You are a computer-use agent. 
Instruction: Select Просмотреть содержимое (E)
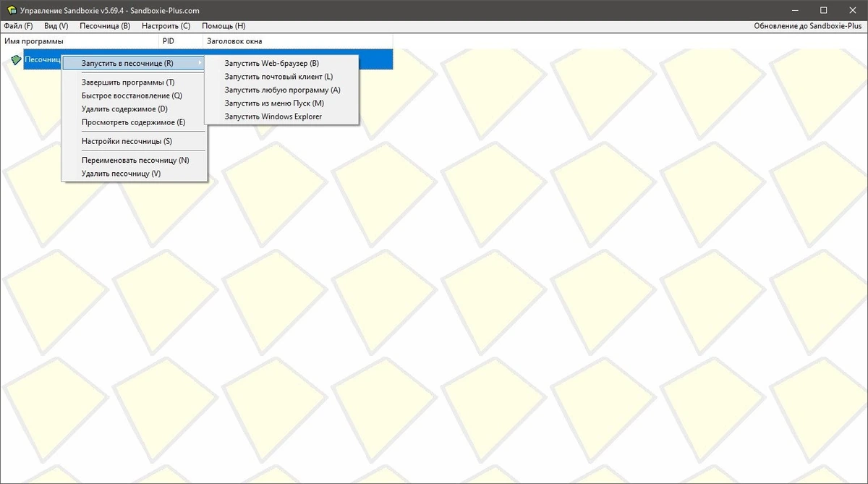pos(135,122)
